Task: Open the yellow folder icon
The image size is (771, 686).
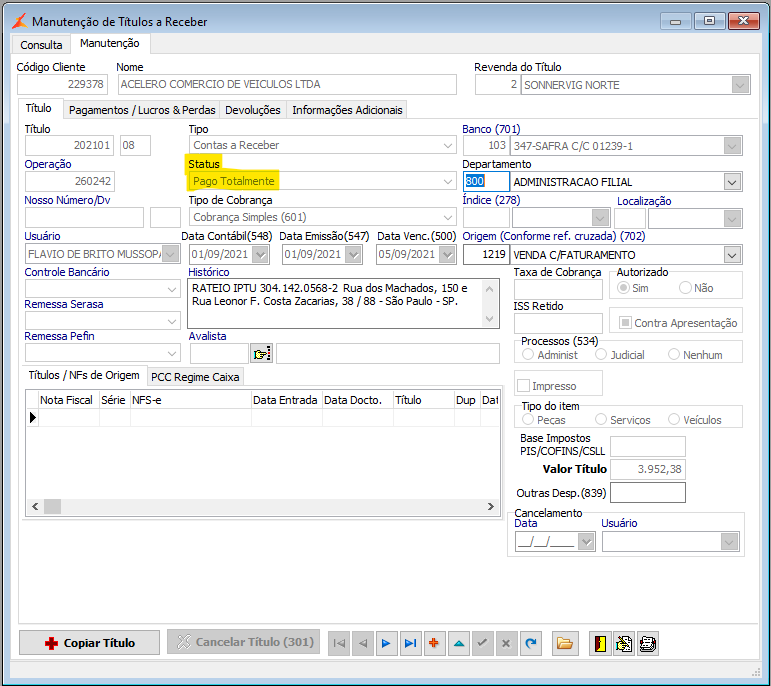Action: pos(565,643)
